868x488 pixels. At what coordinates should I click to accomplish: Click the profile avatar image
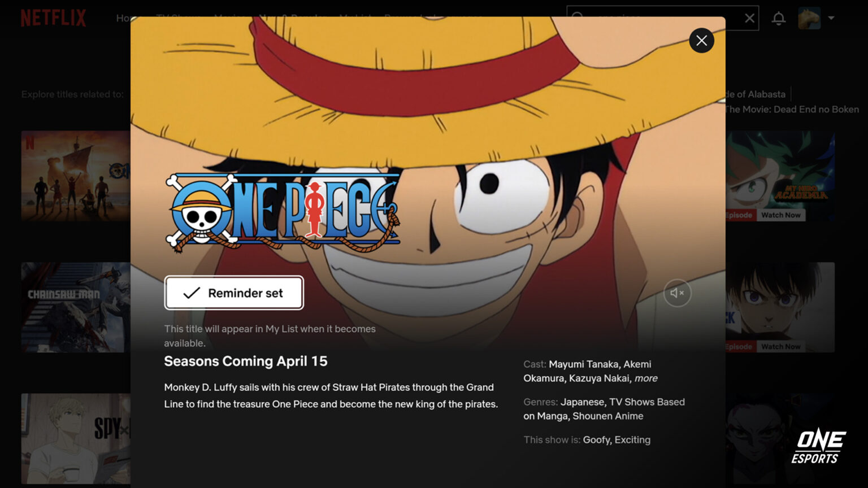click(810, 18)
